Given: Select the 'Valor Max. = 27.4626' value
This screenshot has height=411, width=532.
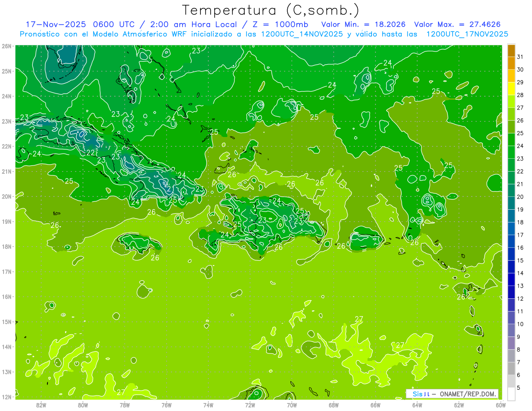Looking at the screenshot, I should pyautogui.click(x=458, y=24).
